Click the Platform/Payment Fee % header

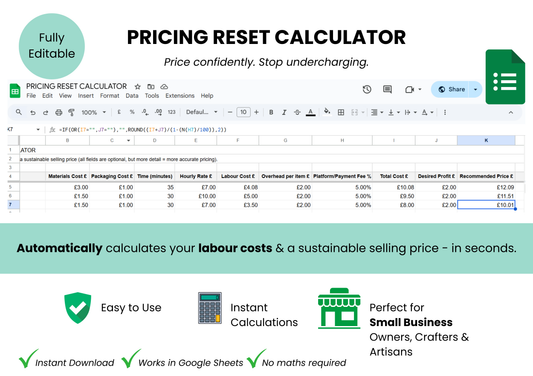[x=342, y=176]
